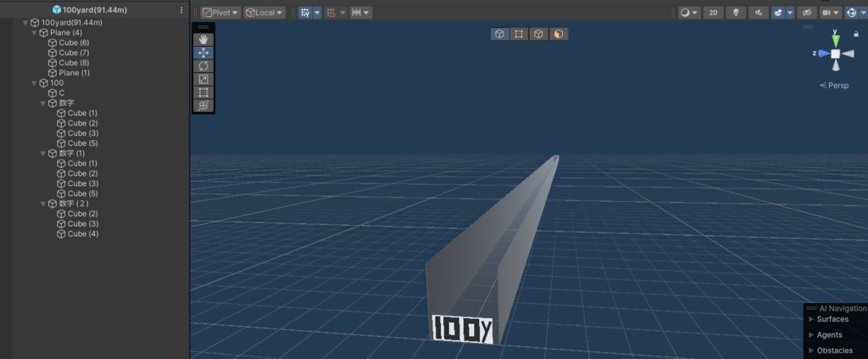Screen dimensions: 868x359
Task: Toggle gizmos display
Action: pos(851,13)
